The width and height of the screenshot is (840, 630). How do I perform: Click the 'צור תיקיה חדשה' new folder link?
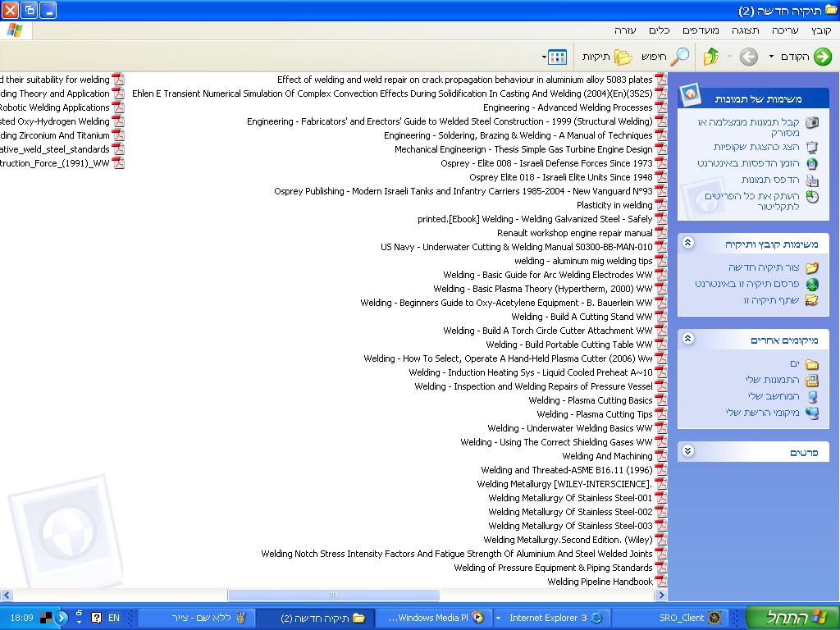click(x=763, y=267)
